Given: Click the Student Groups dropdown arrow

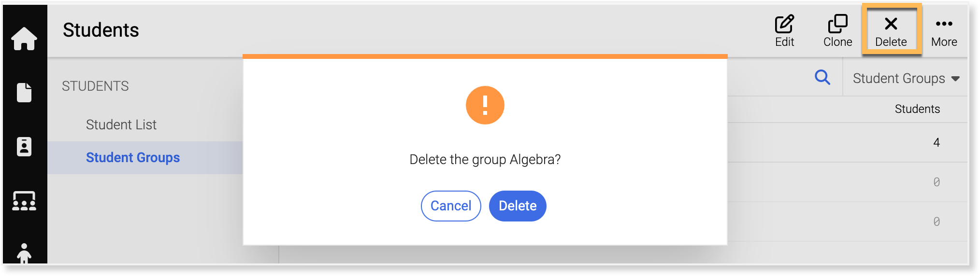Looking at the screenshot, I should 955,79.
